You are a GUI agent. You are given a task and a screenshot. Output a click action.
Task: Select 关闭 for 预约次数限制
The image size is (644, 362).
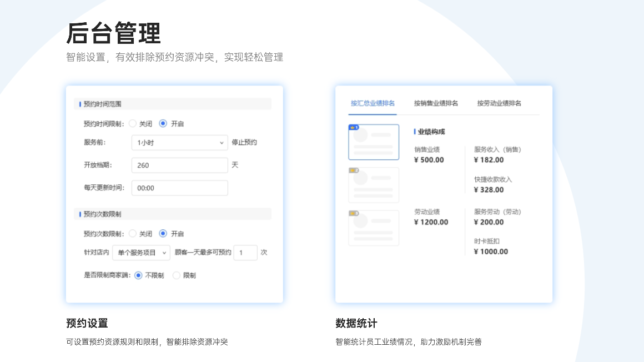point(133,233)
